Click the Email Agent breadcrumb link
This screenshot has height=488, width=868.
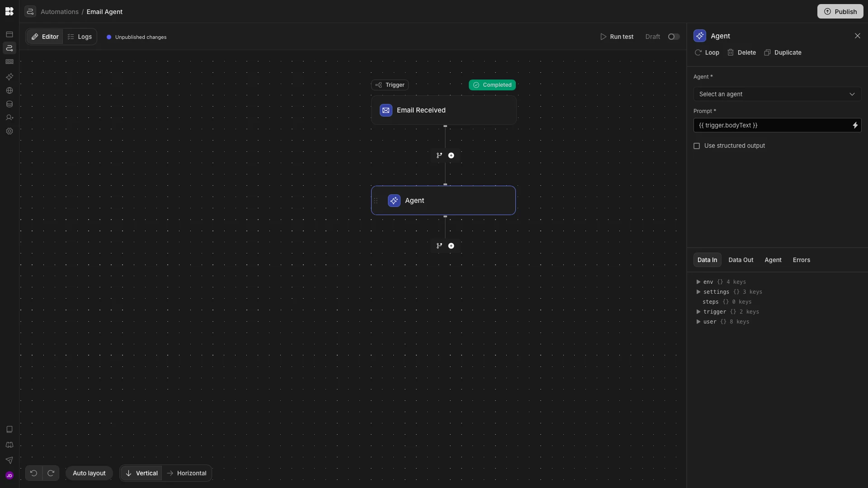[104, 12]
